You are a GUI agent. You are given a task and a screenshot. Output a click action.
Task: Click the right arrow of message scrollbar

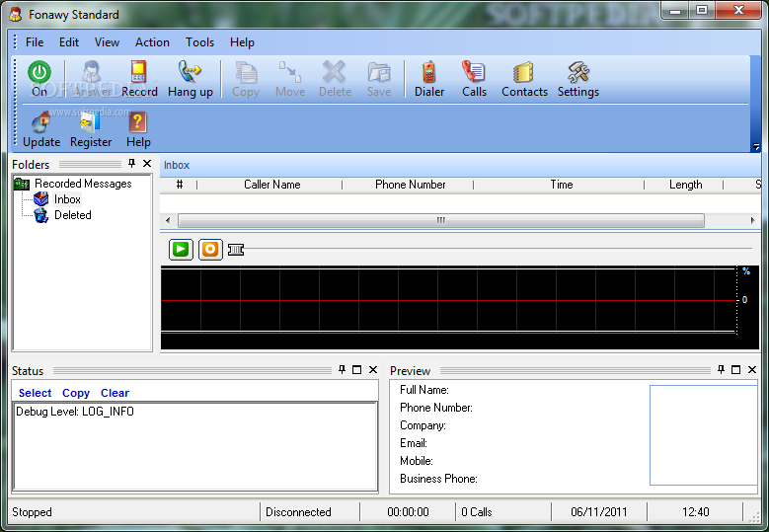(x=753, y=221)
